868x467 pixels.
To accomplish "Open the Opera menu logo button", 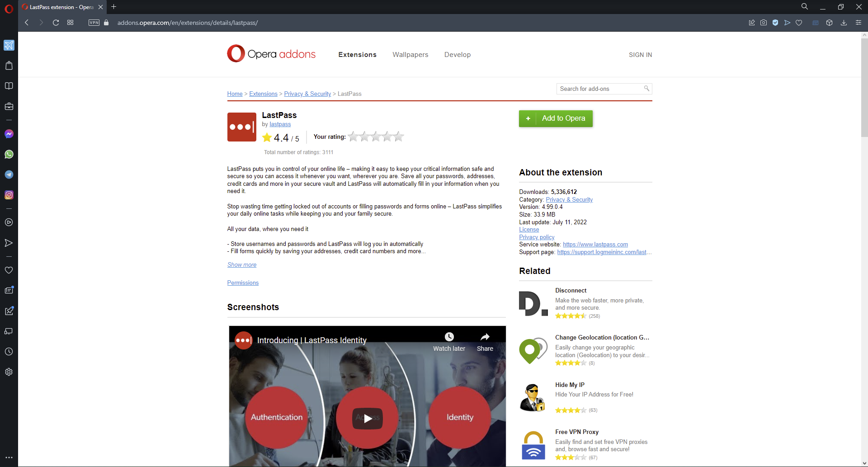I will (9, 9).
